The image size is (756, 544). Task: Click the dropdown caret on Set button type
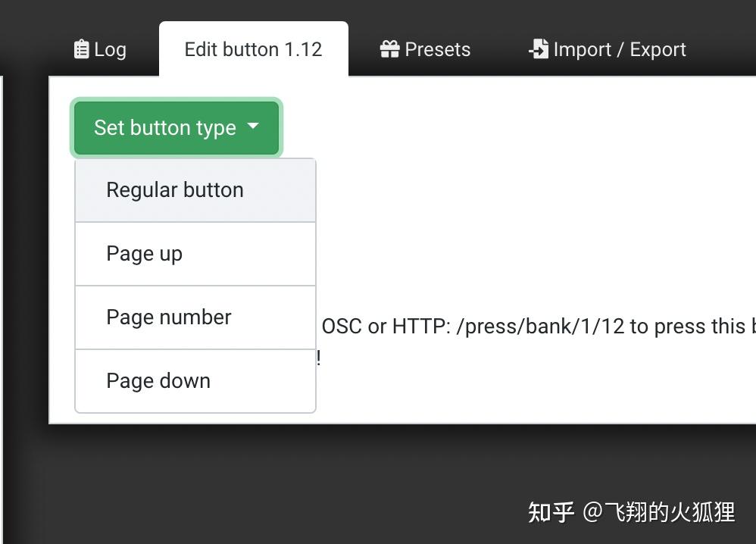click(x=254, y=128)
